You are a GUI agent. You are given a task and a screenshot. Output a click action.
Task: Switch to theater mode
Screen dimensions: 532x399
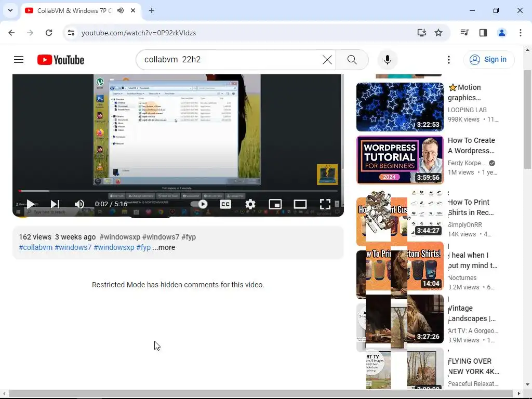tap(300, 204)
